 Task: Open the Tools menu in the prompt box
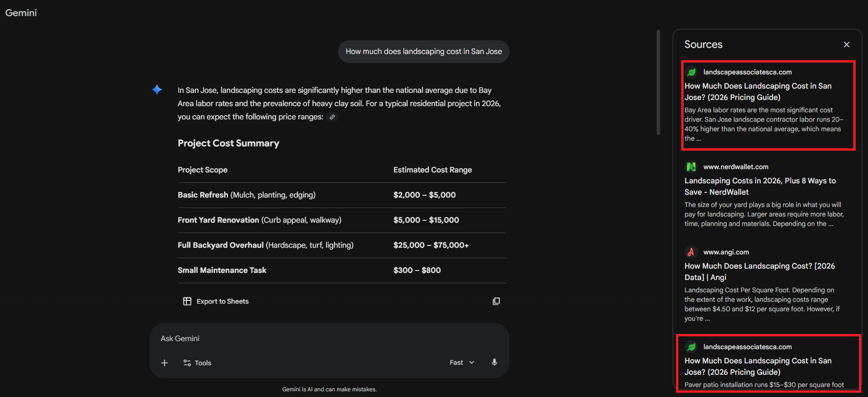coord(197,363)
